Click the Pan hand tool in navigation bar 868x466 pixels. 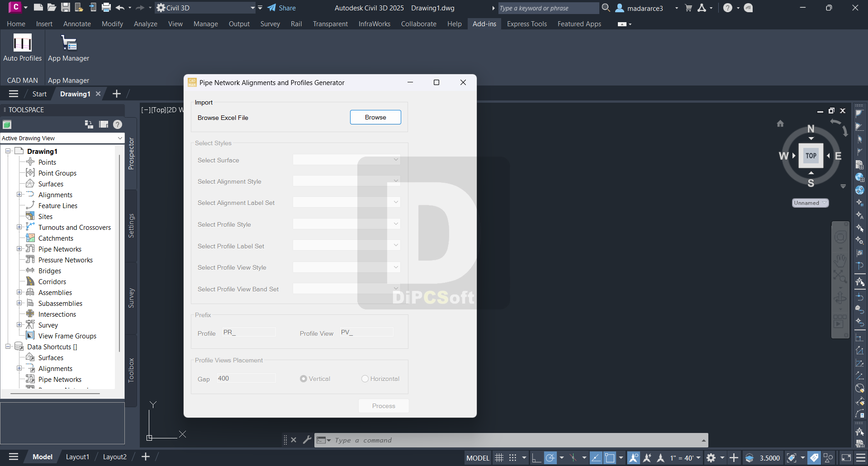(840, 260)
